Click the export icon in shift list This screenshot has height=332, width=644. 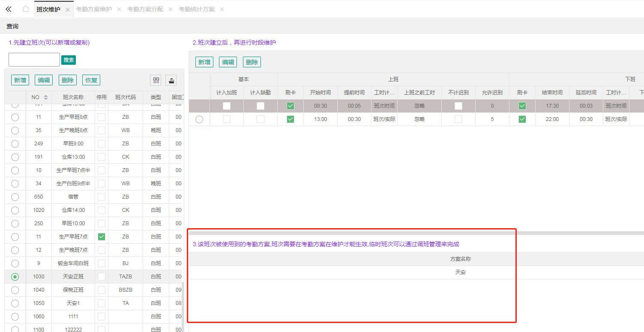171,80
